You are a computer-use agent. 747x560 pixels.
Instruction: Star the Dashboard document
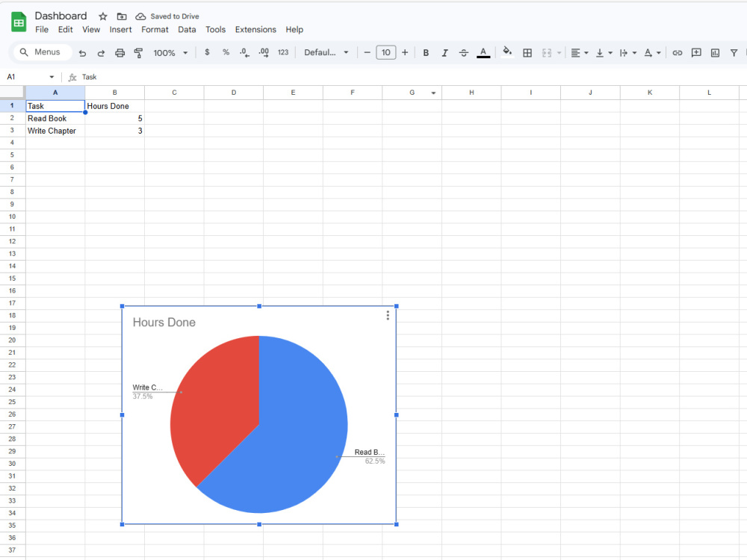(x=103, y=16)
